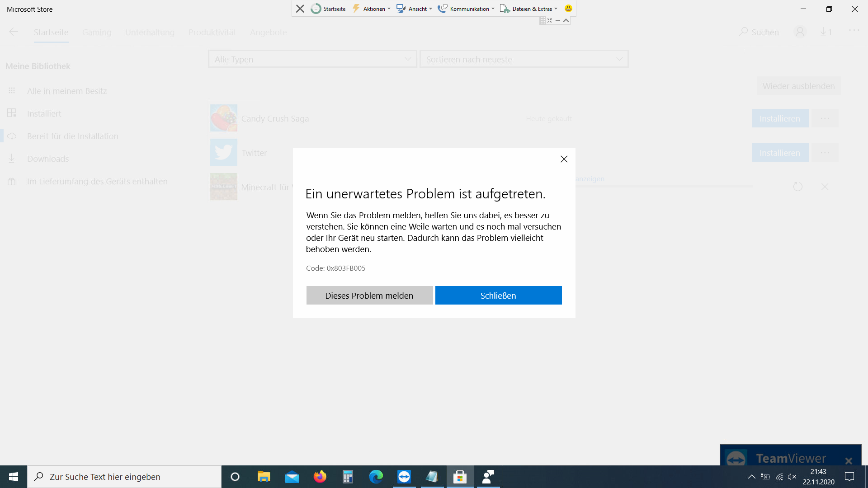The height and width of the screenshot is (488, 868).
Task: Click the Schließen button
Action: [x=498, y=296]
